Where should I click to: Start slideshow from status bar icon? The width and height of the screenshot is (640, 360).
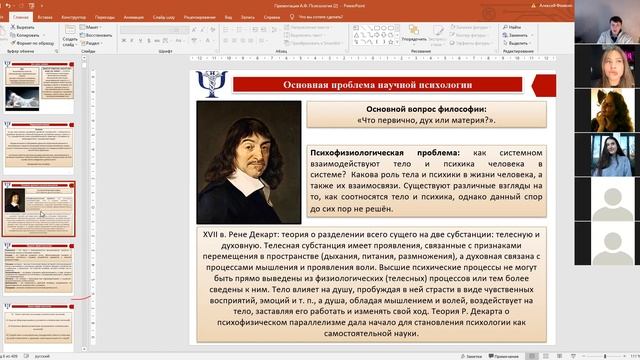pos(573,356)
